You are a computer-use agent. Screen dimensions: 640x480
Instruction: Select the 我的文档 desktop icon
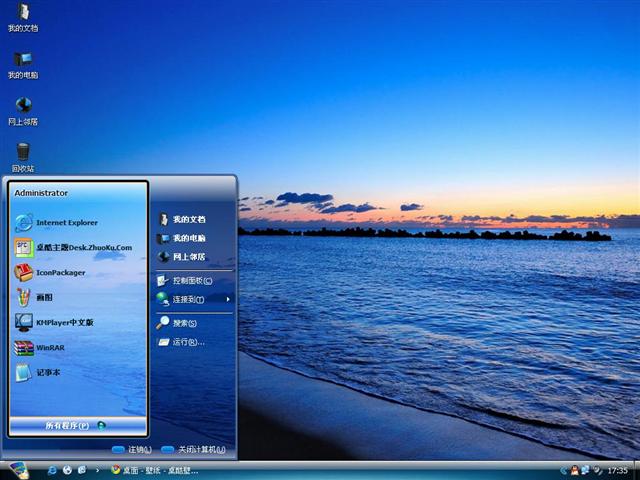22,15
